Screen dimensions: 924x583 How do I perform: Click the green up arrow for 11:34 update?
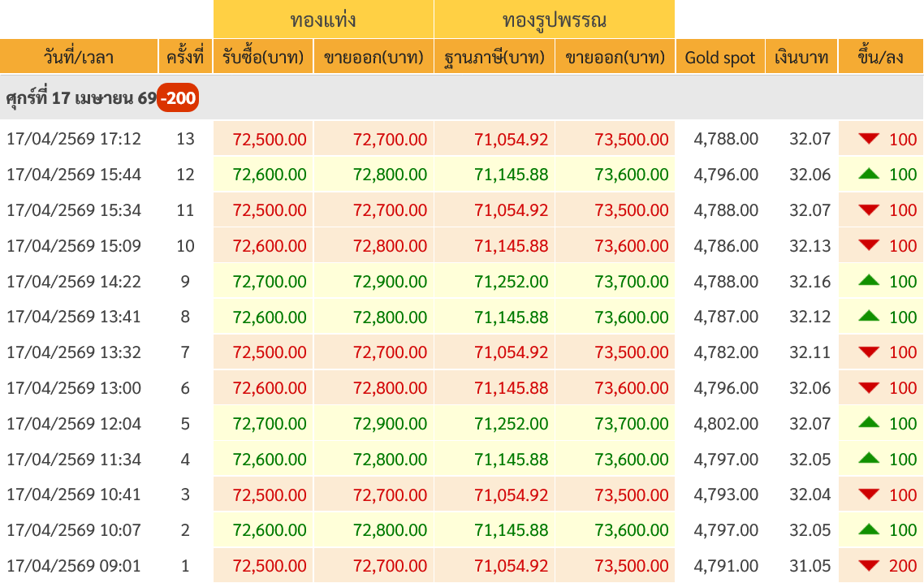[869, 458]
